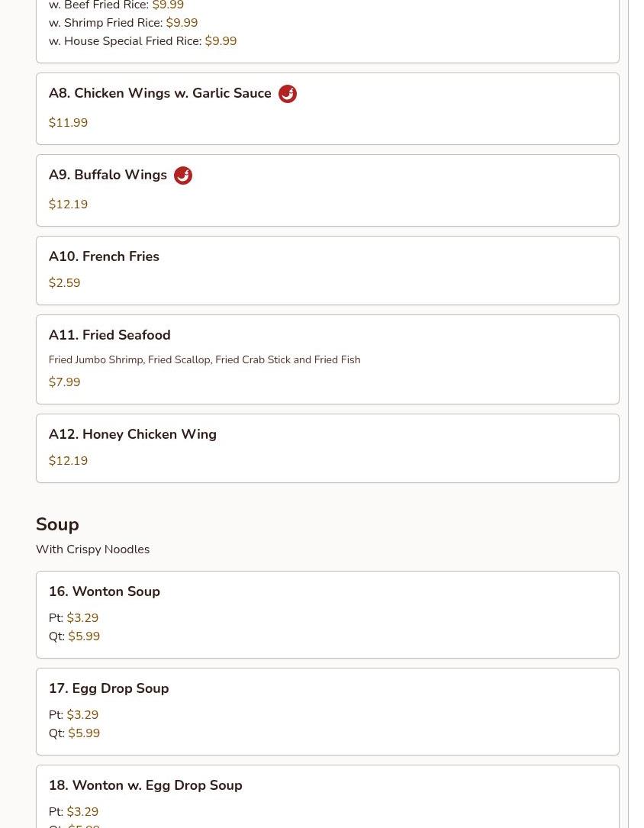This screenshot has height=828, width=644.
Task: Choose the Pt price under Egg Drop Soup
Action: pos(73,715)
